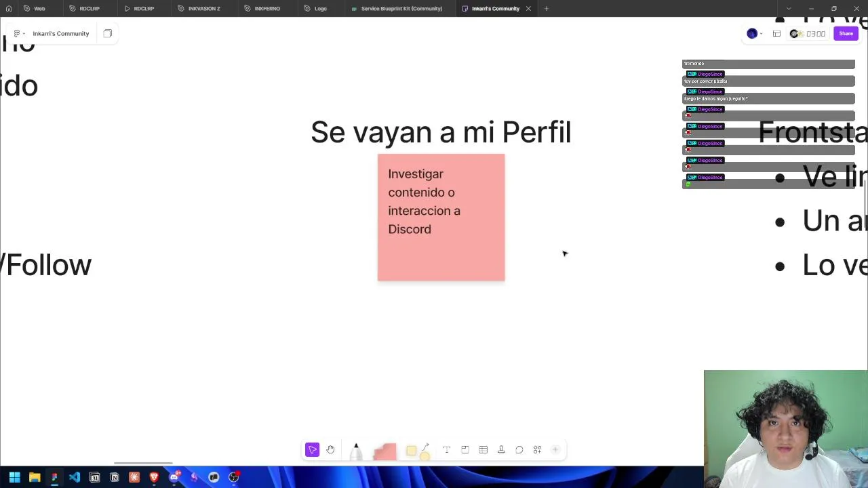The height and width of the screenshot is (488, 868).
Task: Open widgets and plugins menu
Action: [537, 450]
